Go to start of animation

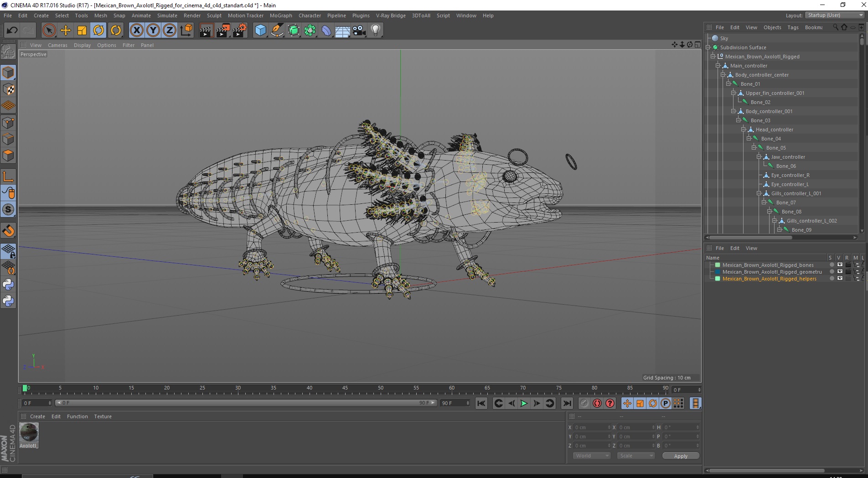pyautogui.click(x=481, y=403)
